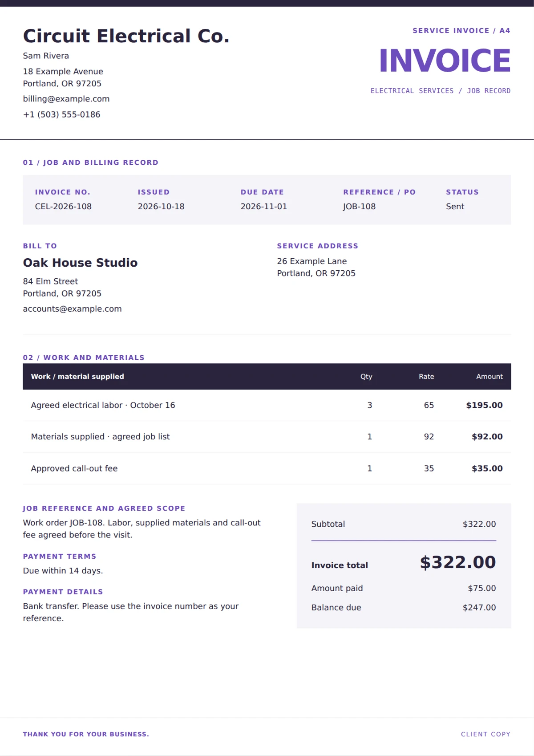The width and height of the screenshot is (534, 756).
Task: Click the 02 / WORK AND MATERIALS heading
Action: [84, 358]
